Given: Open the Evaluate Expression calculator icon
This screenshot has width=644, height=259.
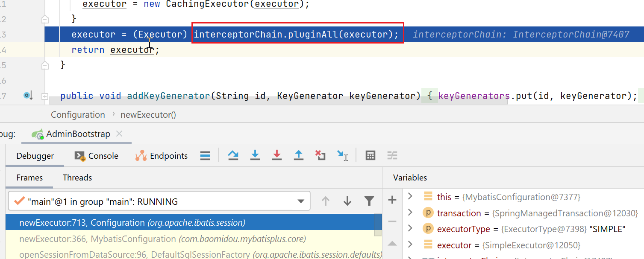Looking at the screenshot, I should pos(371,156).
